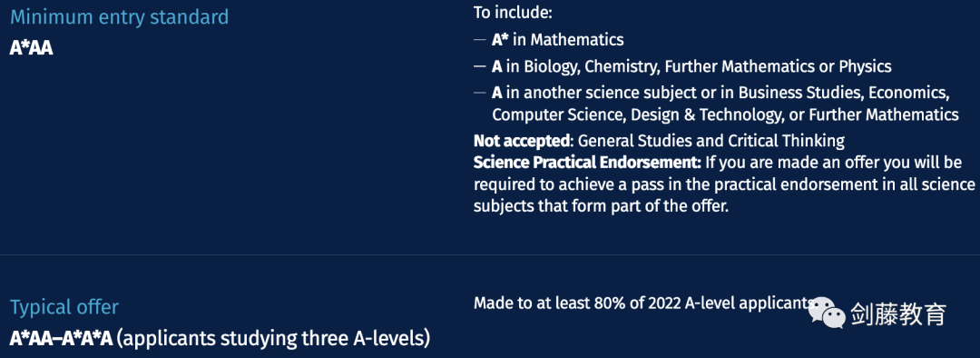The height and width of the screenshot is (358, 980).
Task: Click the Typical offer heading
Action: [64, 307]
